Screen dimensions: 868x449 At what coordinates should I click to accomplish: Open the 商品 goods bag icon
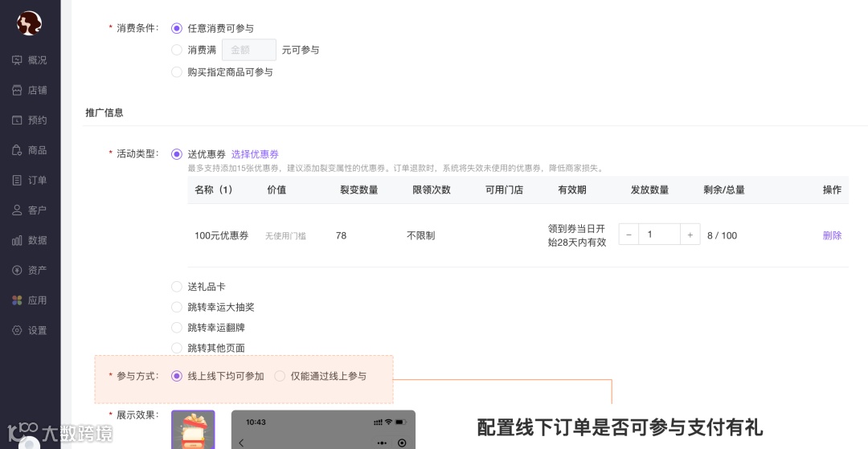(x=17, y=150)
